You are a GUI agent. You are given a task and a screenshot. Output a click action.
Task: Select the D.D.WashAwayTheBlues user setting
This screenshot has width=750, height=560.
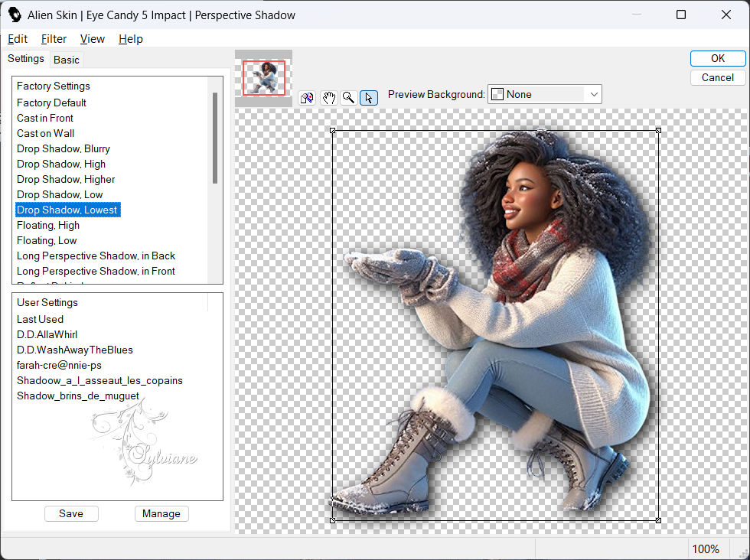tap(75, 350)
